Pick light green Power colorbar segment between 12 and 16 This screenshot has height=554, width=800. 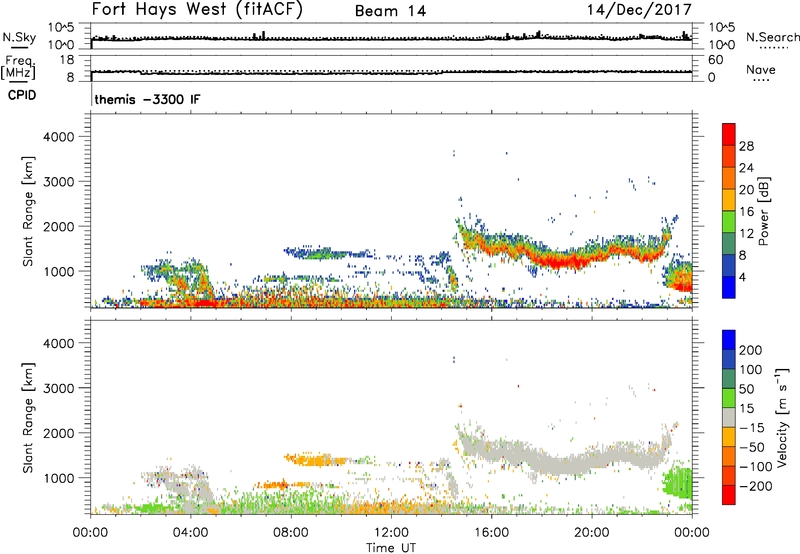[729, 221]
